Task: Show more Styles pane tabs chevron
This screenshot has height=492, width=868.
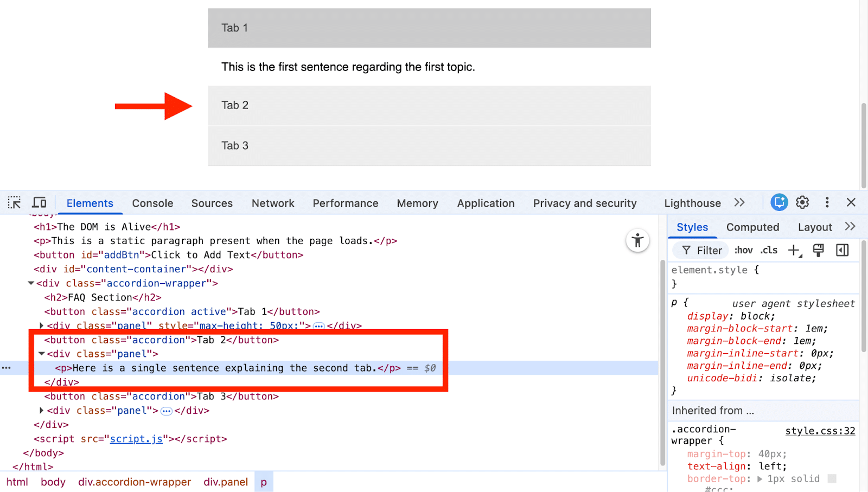Action: [x=850, y=227]
